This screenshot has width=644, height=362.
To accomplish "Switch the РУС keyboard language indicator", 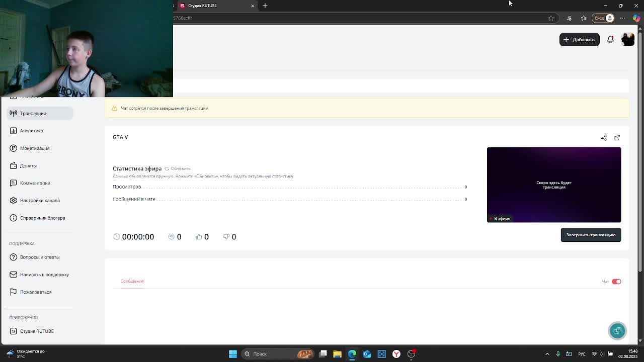I will pyautogui.click(x=582, y=354).
